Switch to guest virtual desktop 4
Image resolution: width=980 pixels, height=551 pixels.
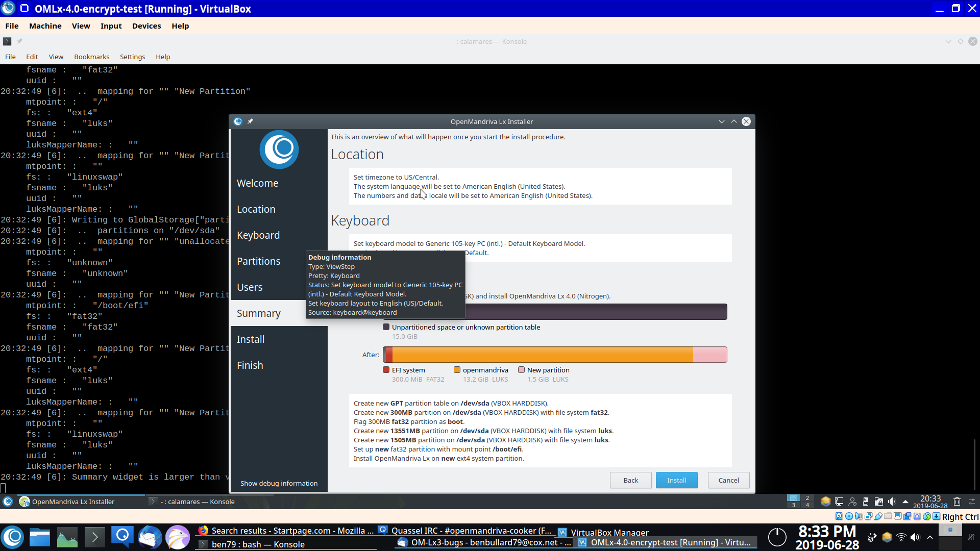coord(807,505)
